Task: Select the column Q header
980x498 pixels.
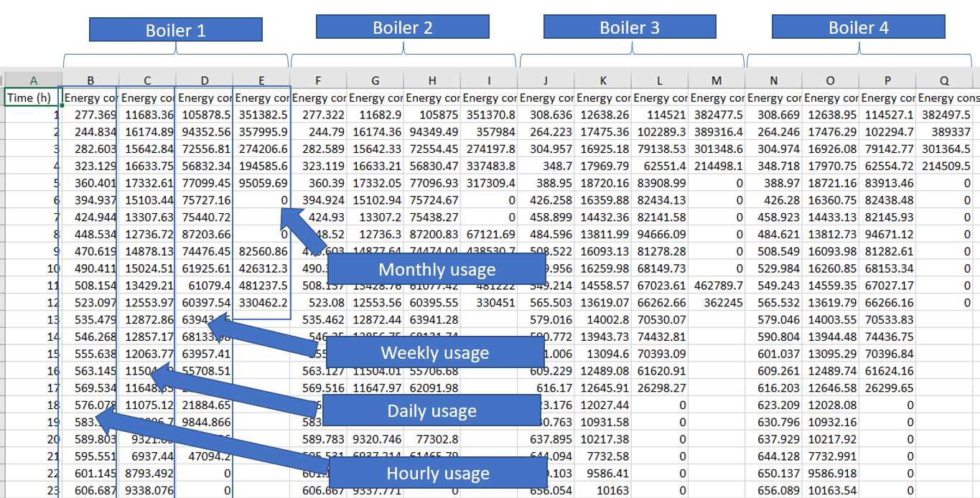Action: 944,80
